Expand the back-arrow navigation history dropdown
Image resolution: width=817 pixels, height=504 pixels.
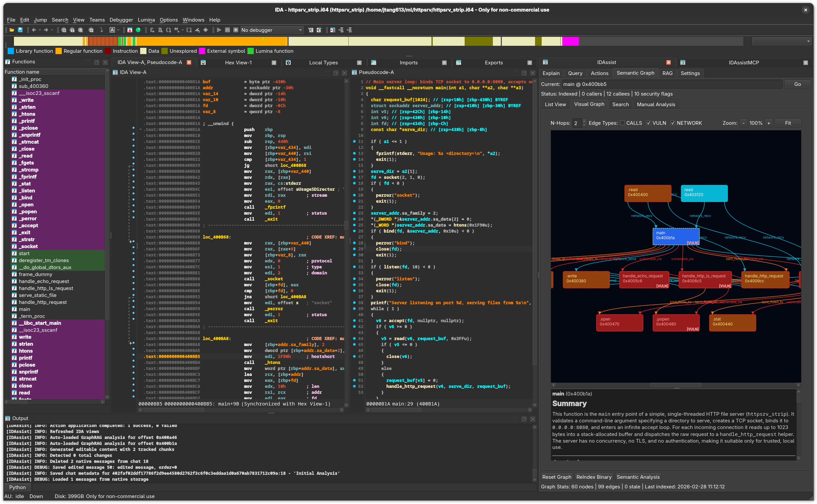click(x=40, y=30)
